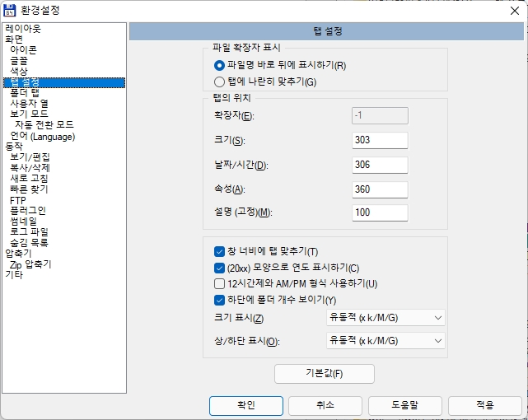528x420 pixels.
Task: Select the highlighted 탭 설정 item
Action: click(x=64, y=82)
